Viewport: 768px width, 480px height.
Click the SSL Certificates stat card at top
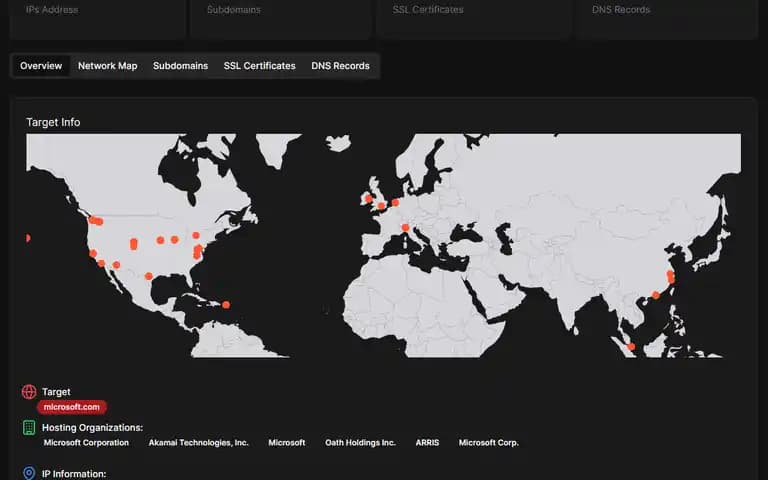(474, 19)
